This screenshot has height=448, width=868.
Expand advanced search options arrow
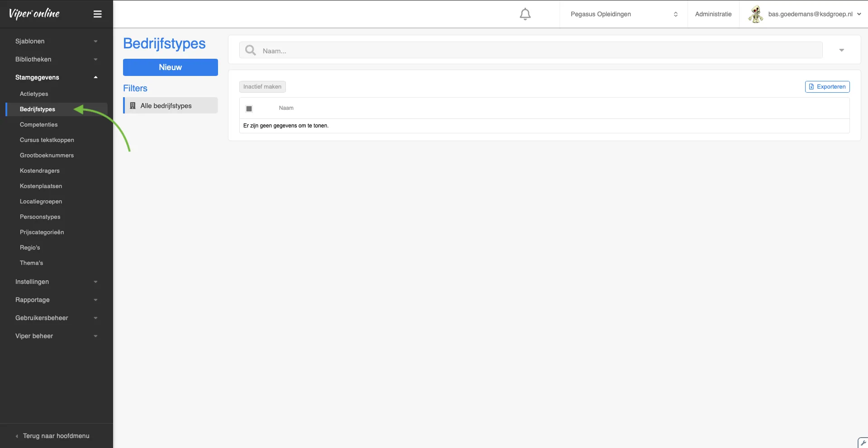point(842,50)
